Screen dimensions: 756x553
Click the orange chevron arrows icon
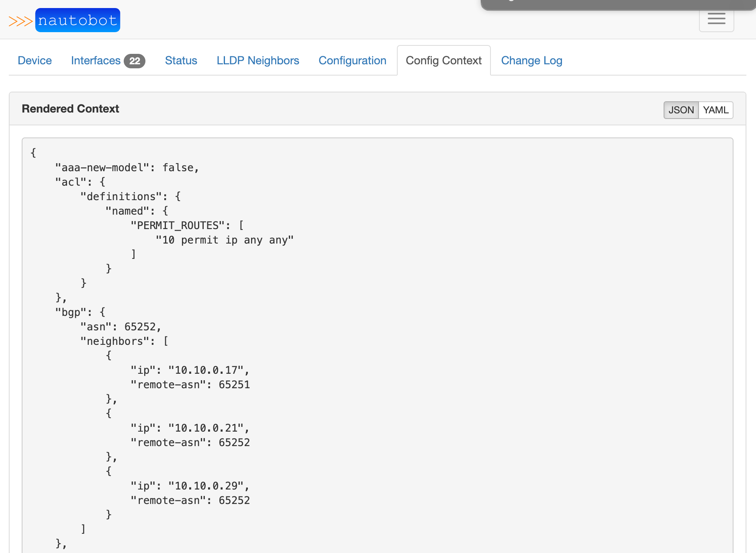coord(21,20)
